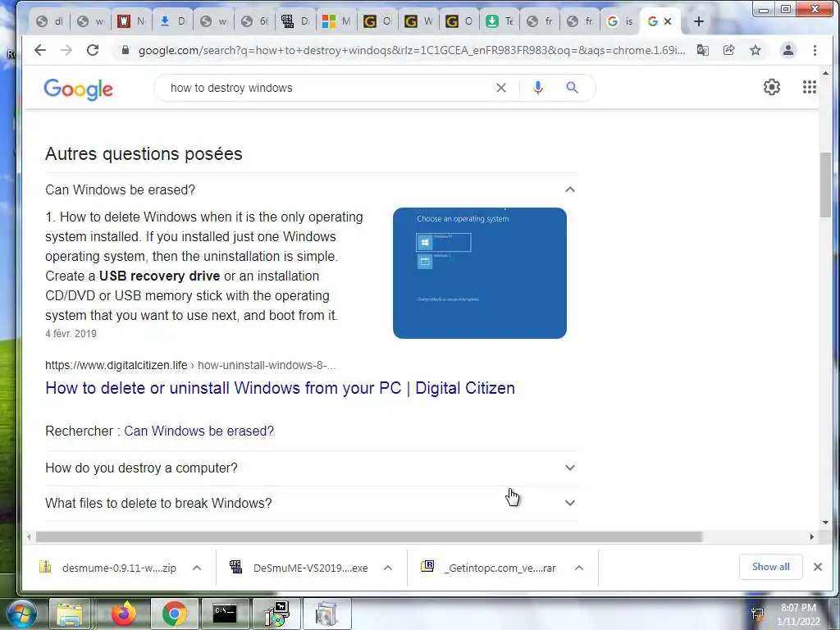The image size is (840, 630).
Task: Switch to the Microsoft logo tab
Action: (337, 21)
